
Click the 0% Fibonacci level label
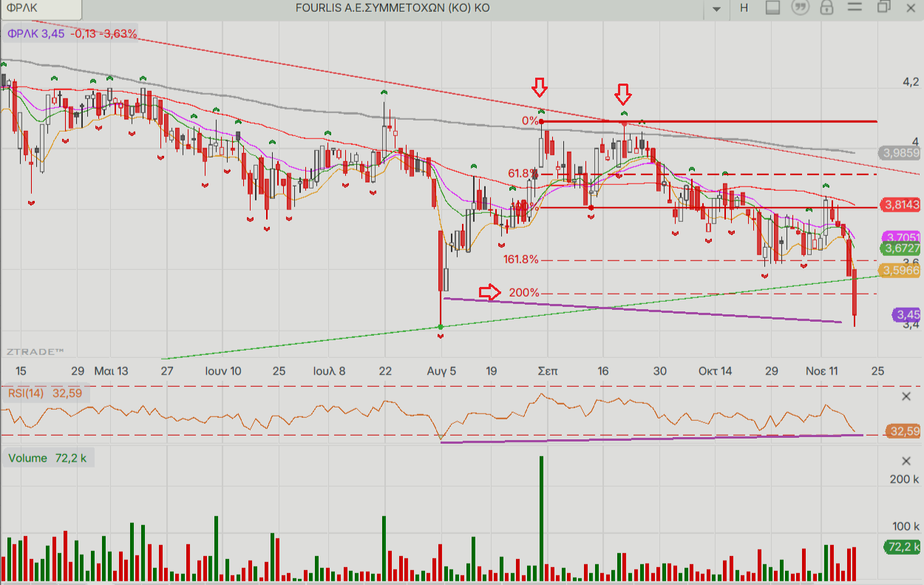coord(530,121)
